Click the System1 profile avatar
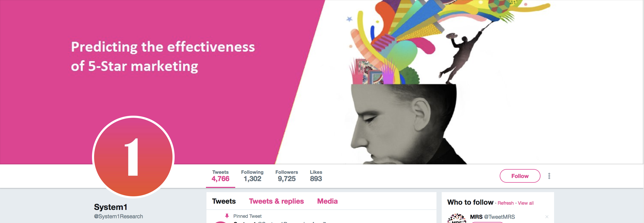The height and width of the screenshot is (223, 644). tap(133, 157)
